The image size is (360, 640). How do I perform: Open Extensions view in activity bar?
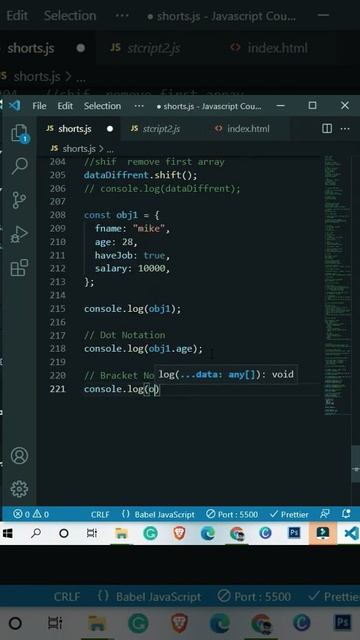pyautogui.click(x=19, y=268)
